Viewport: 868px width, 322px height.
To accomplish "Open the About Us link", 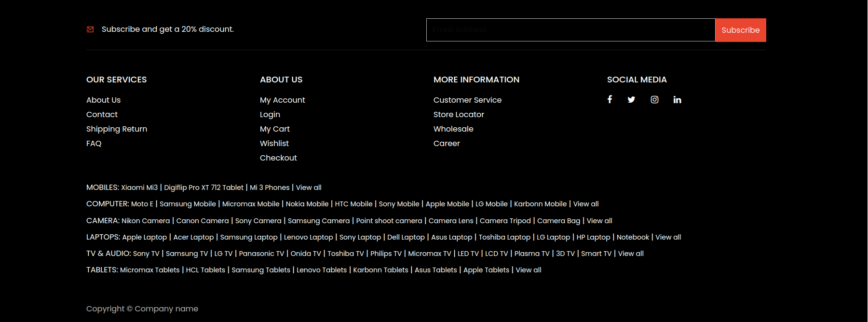I will click(x=103, y=100).
